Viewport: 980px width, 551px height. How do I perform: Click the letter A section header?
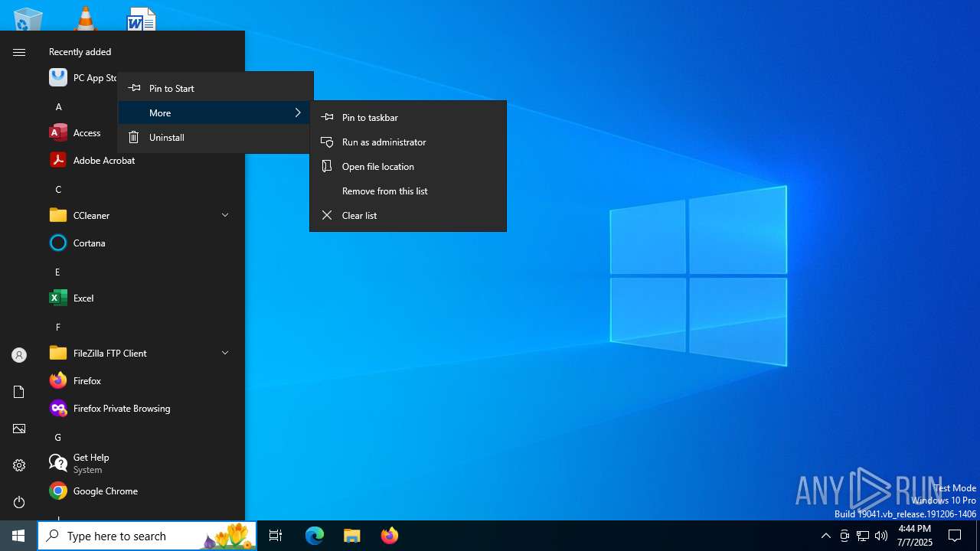pos(58,106)
